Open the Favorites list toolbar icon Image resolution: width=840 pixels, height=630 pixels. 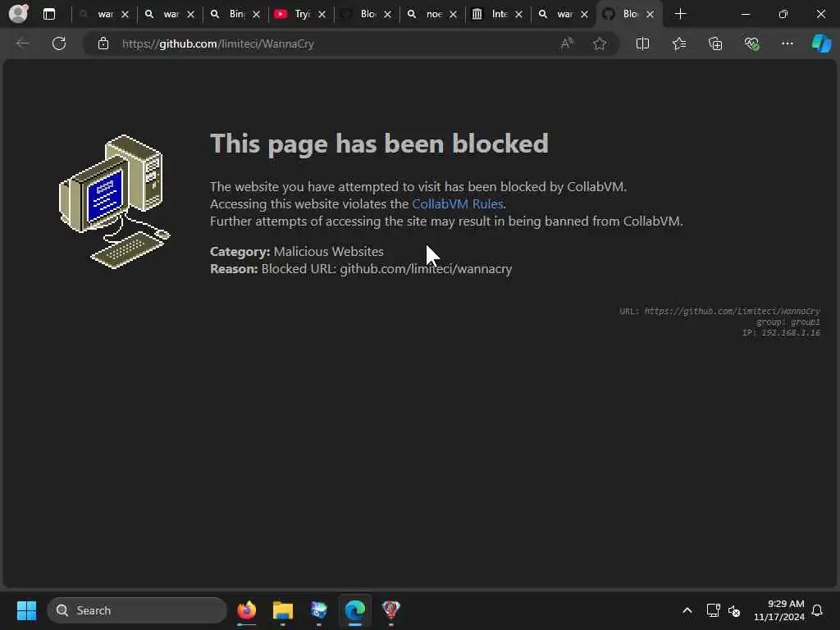pyautogui.click(x=678, y=43)
